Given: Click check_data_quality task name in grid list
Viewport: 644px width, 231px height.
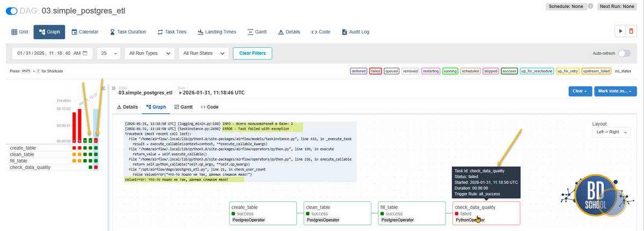Looking at the screenshot, I should pyautogui.click(x=30, y=167).
